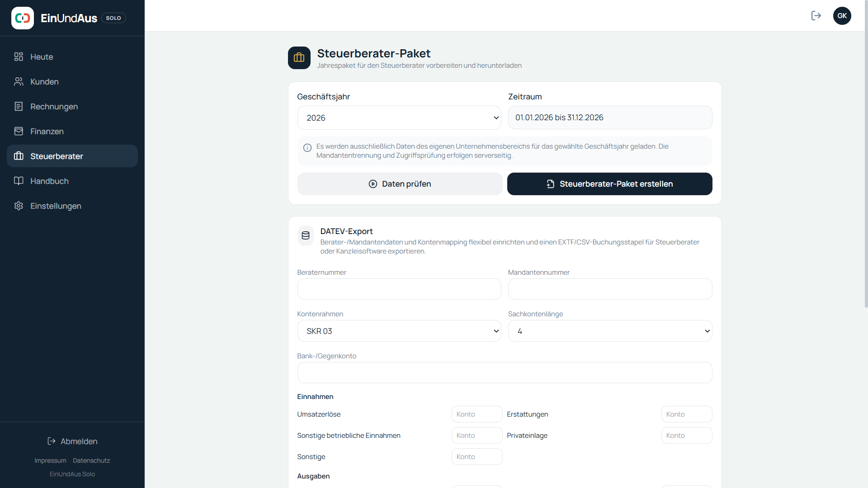Click the Abmelden arrow icon in sidebar

[x=52, y=441]
